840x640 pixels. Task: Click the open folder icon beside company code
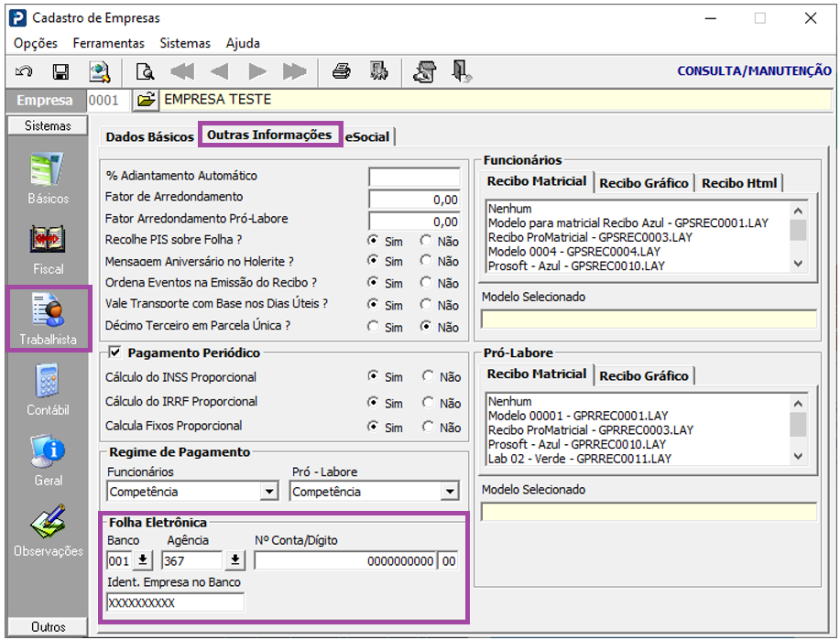(x=147, y=100)
